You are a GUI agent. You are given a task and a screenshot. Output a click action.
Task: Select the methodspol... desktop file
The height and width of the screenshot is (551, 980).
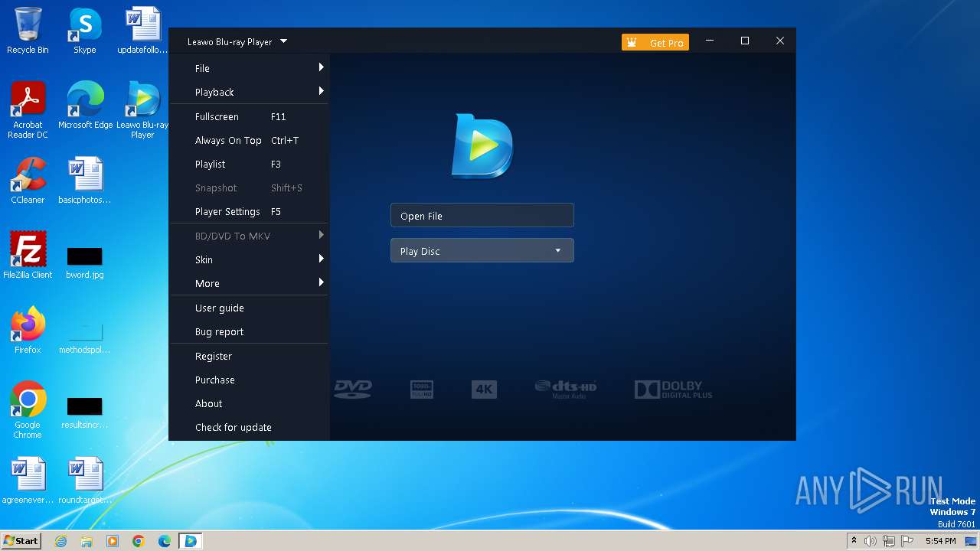tap(85, 337)
